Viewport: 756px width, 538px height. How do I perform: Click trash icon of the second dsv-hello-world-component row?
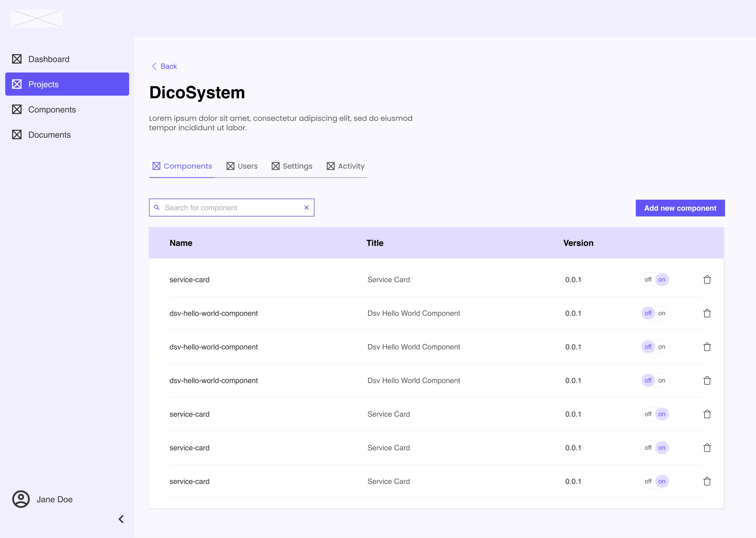pyautogui.click(x=707, y=347)
